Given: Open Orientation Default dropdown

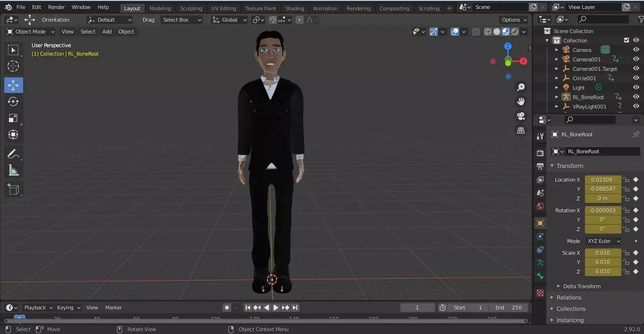Looking at the screenshot, I should pyautogui.click(x=109, y=20).
